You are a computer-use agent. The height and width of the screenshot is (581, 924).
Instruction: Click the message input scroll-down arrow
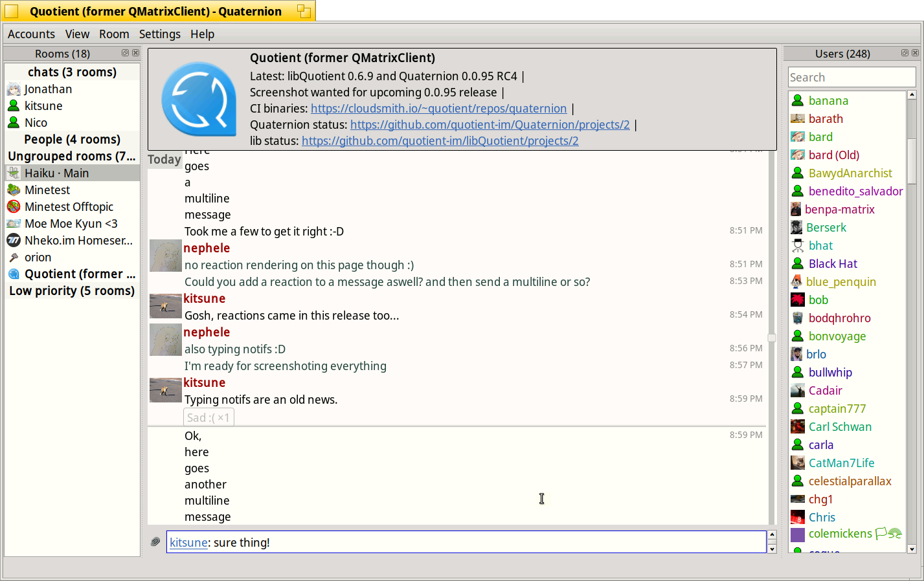tap(772, 549)
